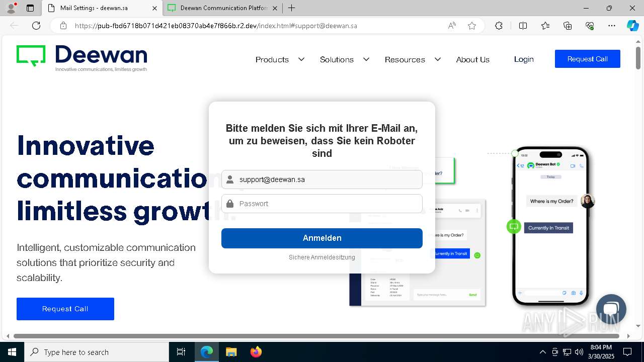Viewport: 644px width, 362px height.
Task: Expand the Resources dropdown menu
Action: (x=413, y=59)
